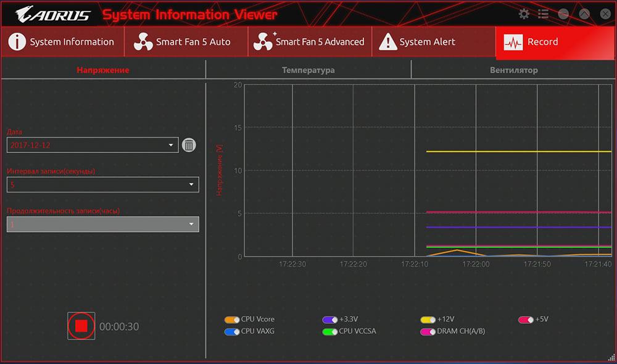The width and height of the screenshot is (617, 364).
Task: Open the Дата dropdown showing 2017-12-12
Action: pyautogui.click(x=93, y=145)
